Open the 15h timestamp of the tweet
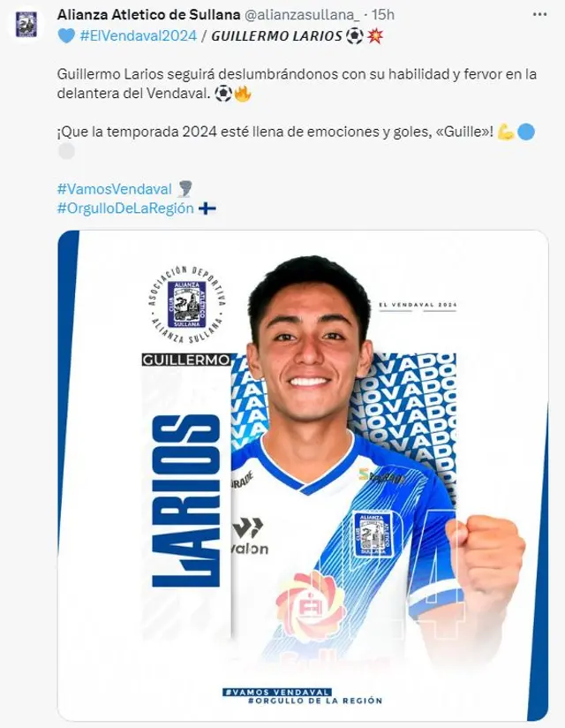Image resolution: width=565 pixels, height=728 pixels. tap(383, 15)
